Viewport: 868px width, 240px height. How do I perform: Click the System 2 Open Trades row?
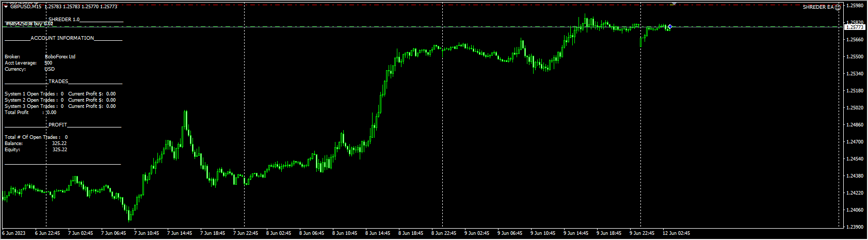[x=60, y=100]
